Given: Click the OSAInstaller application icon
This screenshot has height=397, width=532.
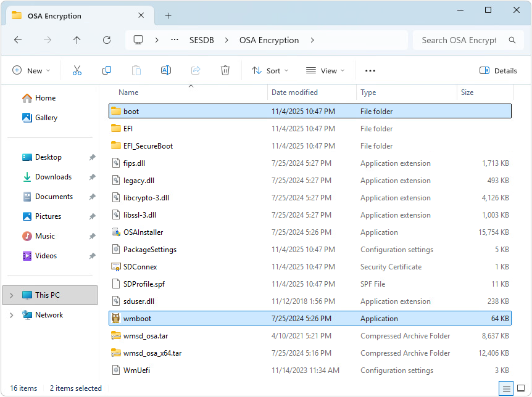Looking at the screenshot, I should pyautogui.click(x=116, y=232).
